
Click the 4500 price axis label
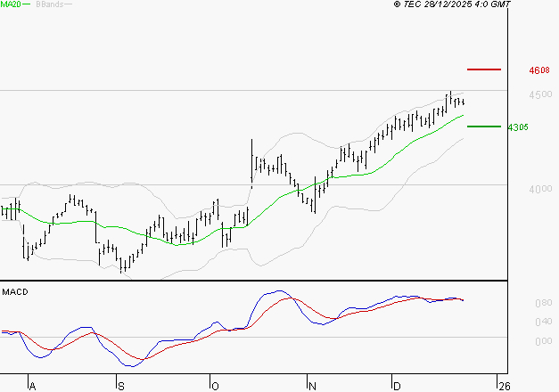pos(540,94)
